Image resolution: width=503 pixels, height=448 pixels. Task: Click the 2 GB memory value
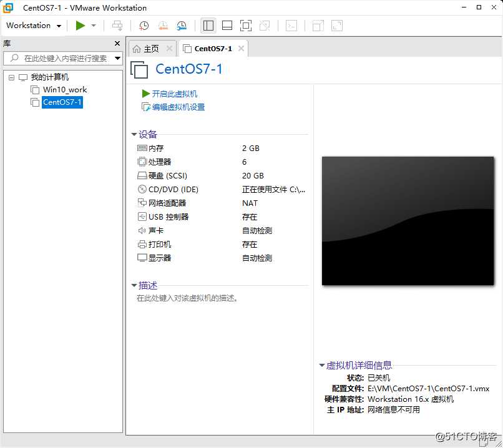[251, 148]
